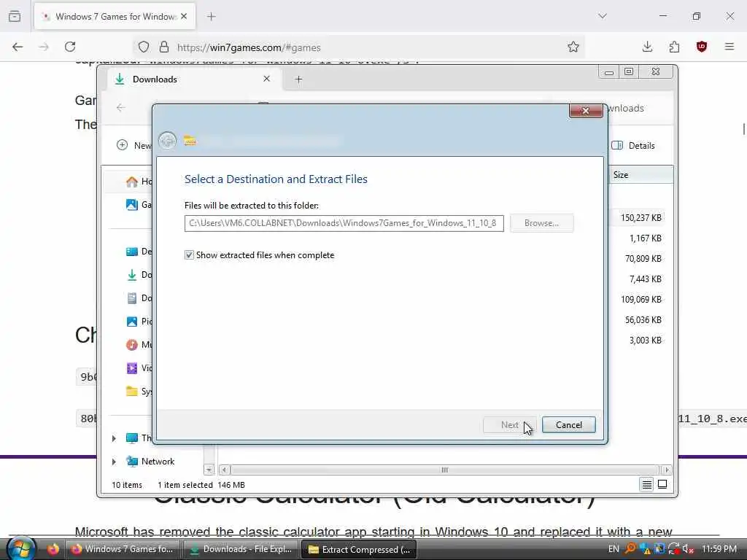Open Videos icon in Explorer sidebar
Viewport: 747px width, 560px height.
pyautogui.click(x=132, y=368)
